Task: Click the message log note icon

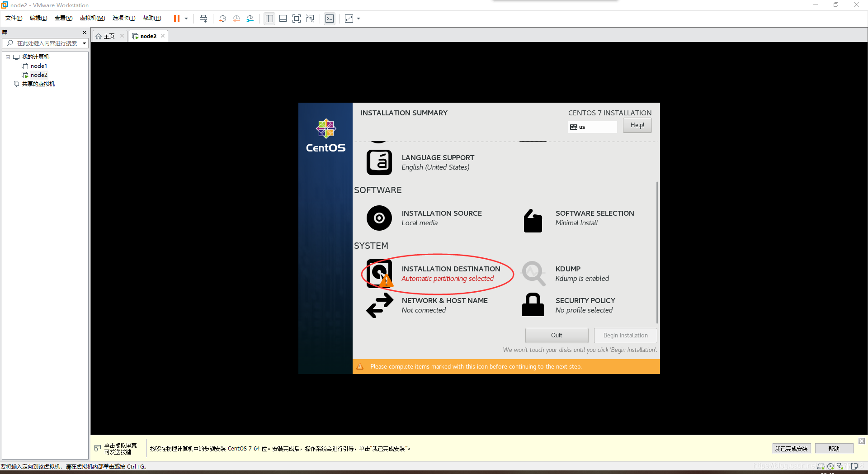Action: pos(854,466)
